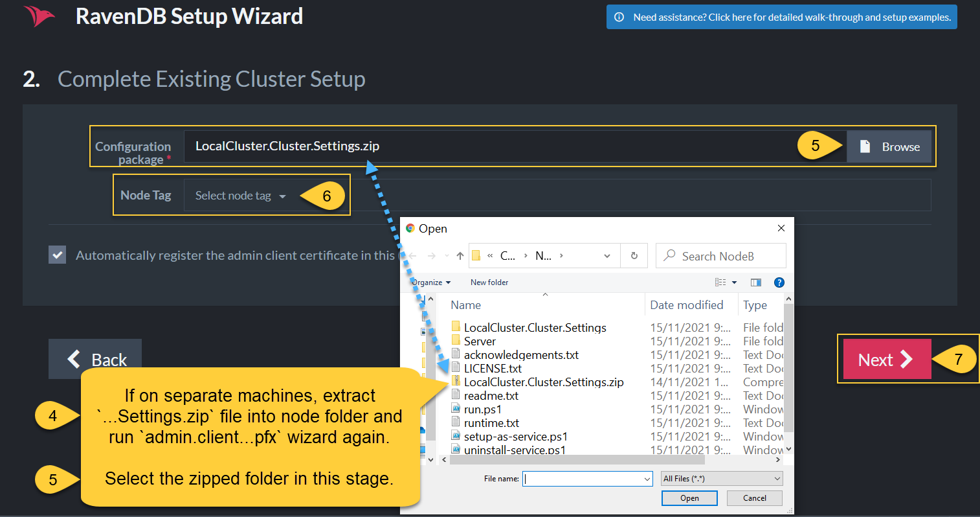Screen dimensions: 980x517
Task: Click the run.ps1 PowerShell file icon
Action: [x=456, y=408]
